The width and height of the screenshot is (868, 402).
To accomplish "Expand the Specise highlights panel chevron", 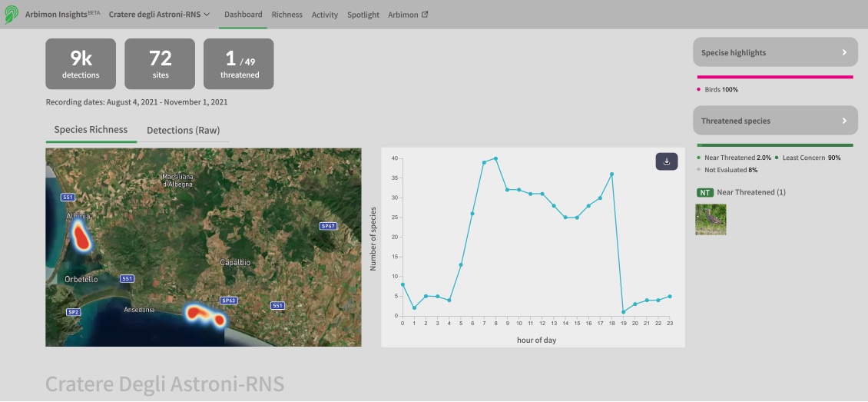I will coord(844,52).
